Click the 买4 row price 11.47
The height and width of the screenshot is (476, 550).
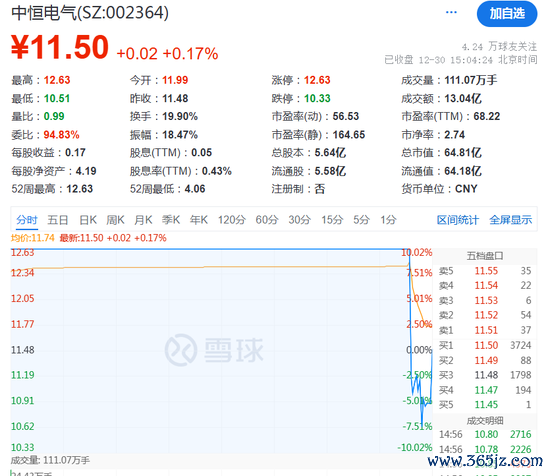click(486, 390)
